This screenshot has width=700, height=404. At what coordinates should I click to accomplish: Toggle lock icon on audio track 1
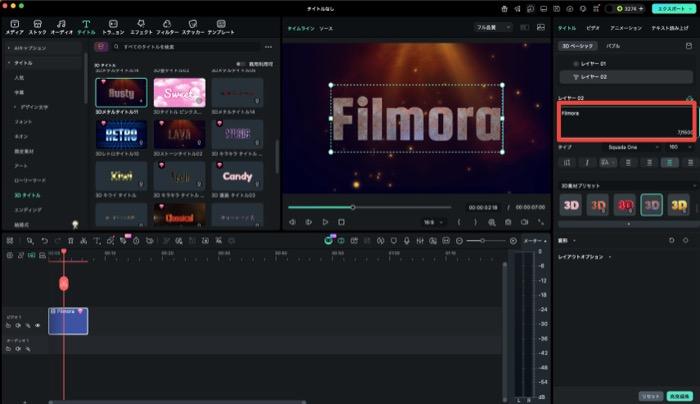point(8,348)
